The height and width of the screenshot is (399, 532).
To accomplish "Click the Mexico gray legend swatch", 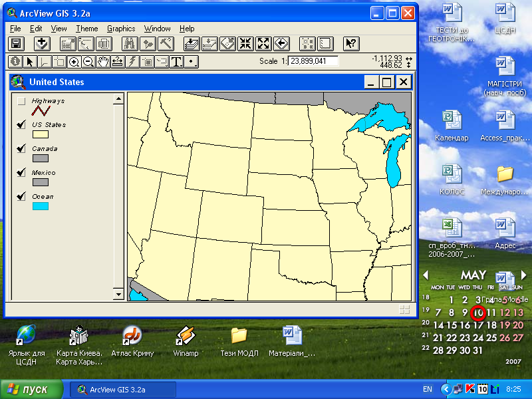I will [41, 182].
